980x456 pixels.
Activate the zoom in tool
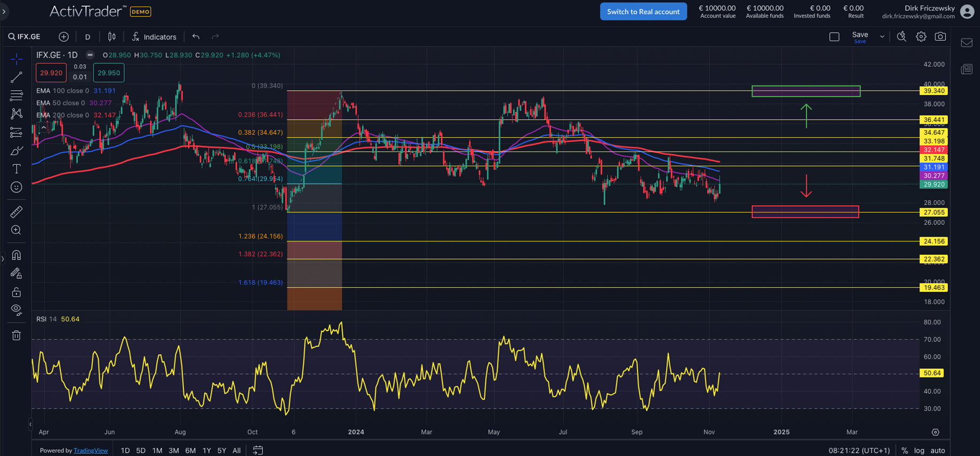coord(17,230)
